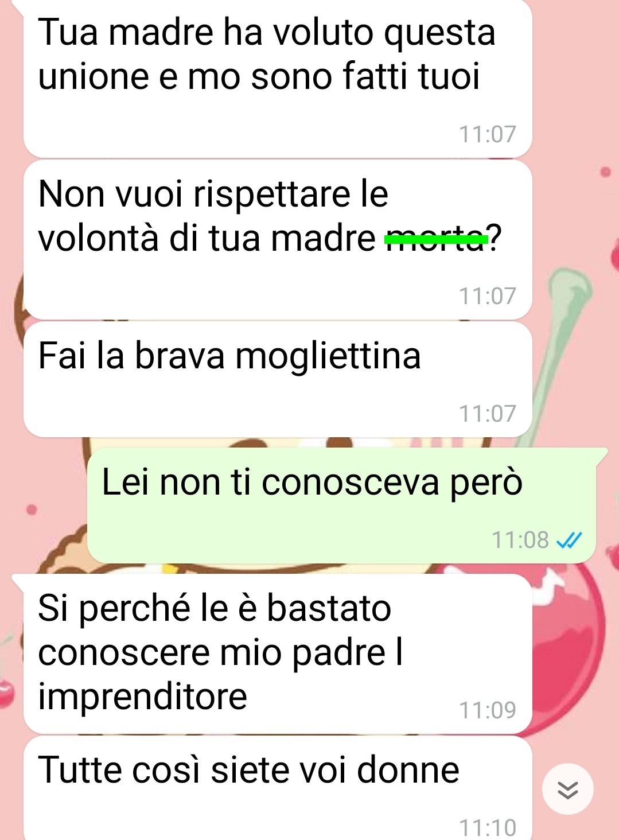619x840 pixels.
Task: Tap the 11:10 timestamp on the last message
Action: coord(488,828)
